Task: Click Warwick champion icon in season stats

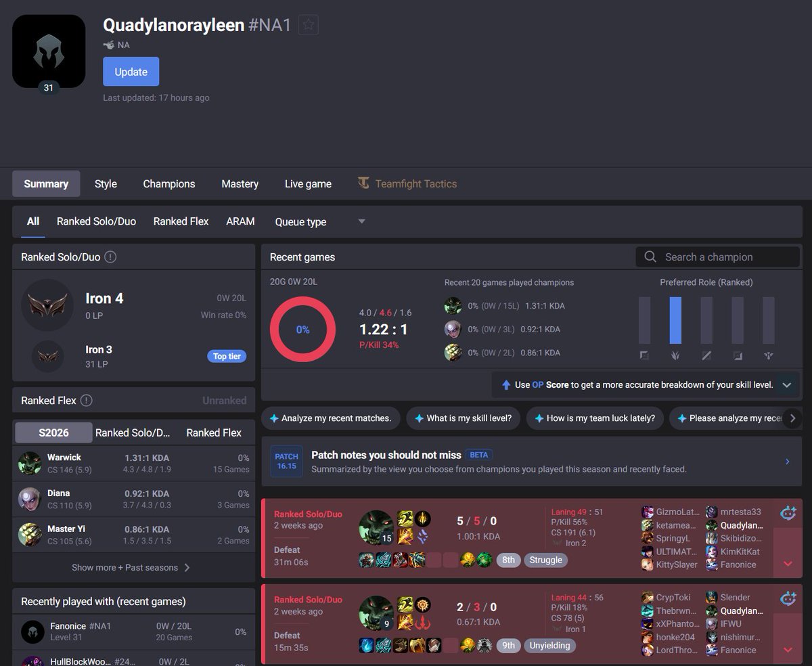Action: [30, 464]
